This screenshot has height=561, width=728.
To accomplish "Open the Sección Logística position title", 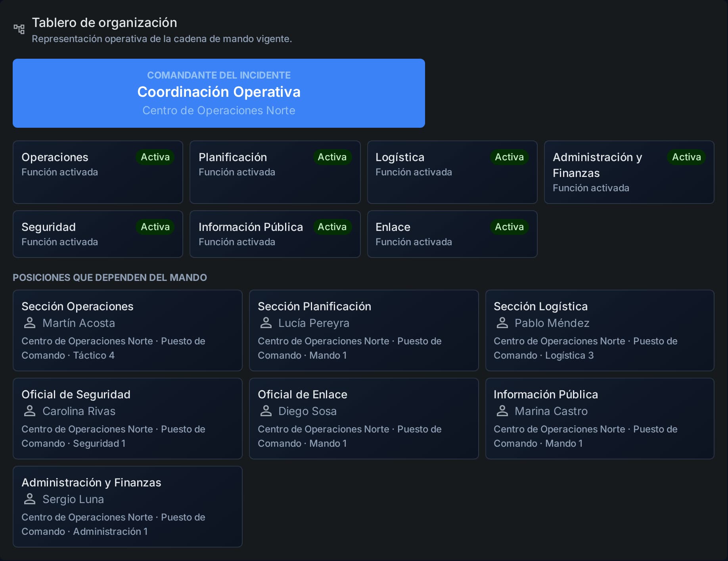I will [540, 306].
